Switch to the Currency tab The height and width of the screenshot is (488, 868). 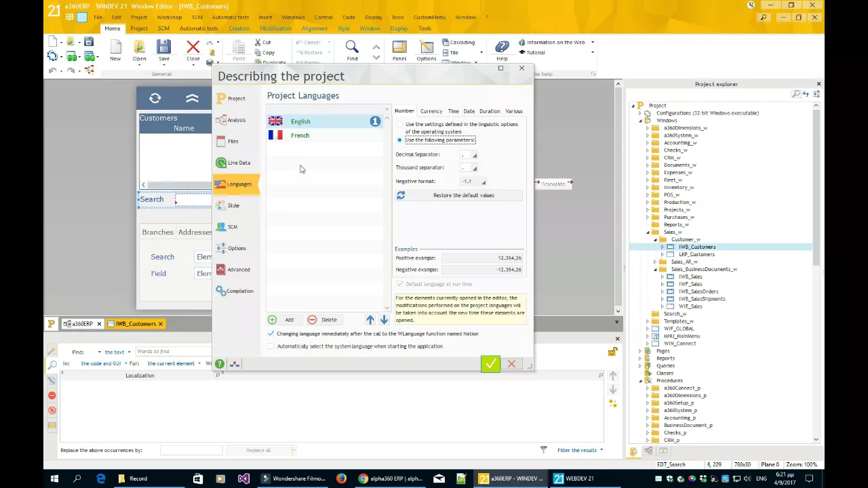click(431, 111)
